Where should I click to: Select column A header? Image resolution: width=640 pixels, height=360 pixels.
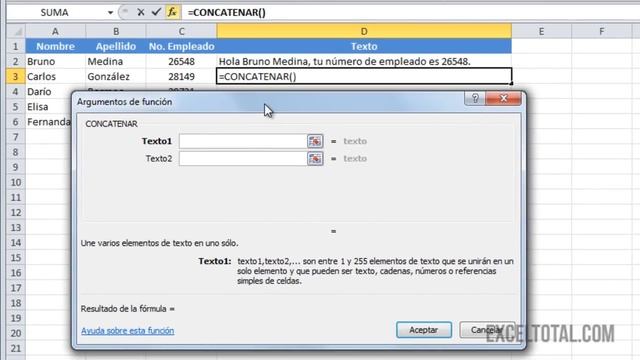[x=56, y=31]
